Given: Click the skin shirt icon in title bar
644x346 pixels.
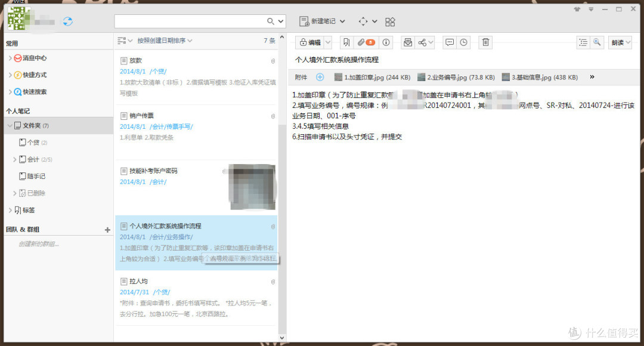Looking at the screenshot, I should 577,9.
